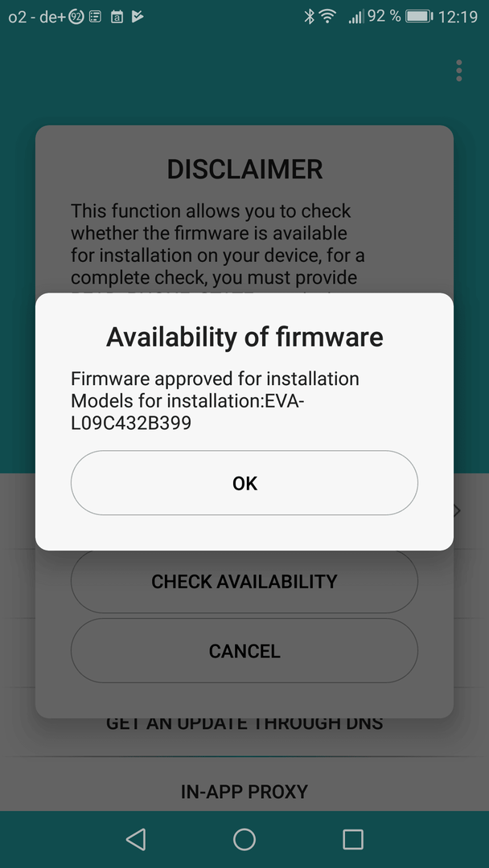Tap the Bluetooth status icon
Screen dimensions: 489x868
[309, 17]
